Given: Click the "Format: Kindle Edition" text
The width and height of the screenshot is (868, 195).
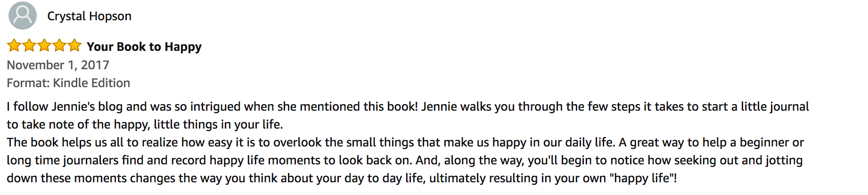Looking at the screenshot, I should (68, 83).
